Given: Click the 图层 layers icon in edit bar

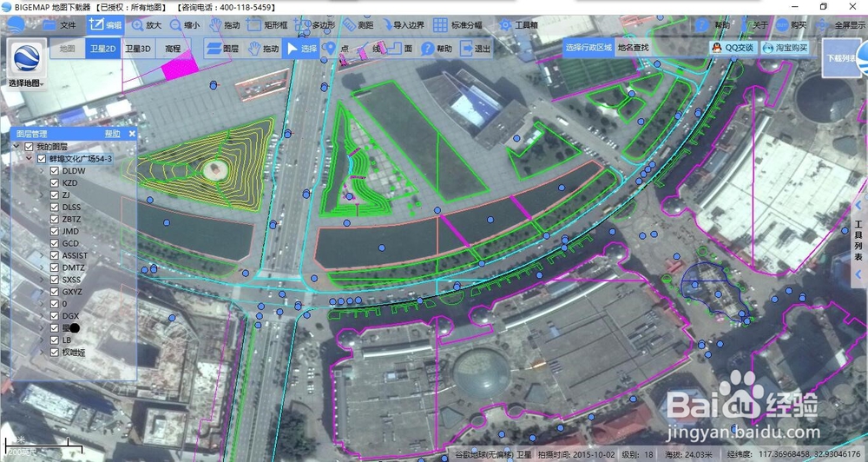Looking at the screenshot, I should 214,49.
